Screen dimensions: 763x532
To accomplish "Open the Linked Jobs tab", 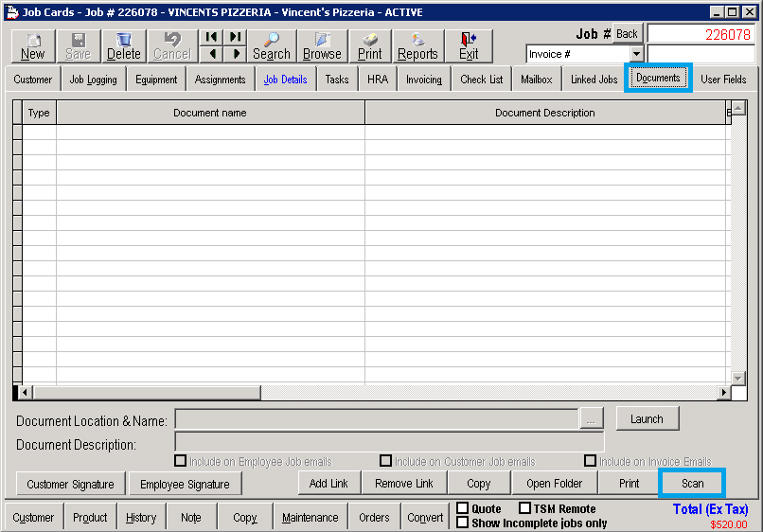I will coord(594,80).
